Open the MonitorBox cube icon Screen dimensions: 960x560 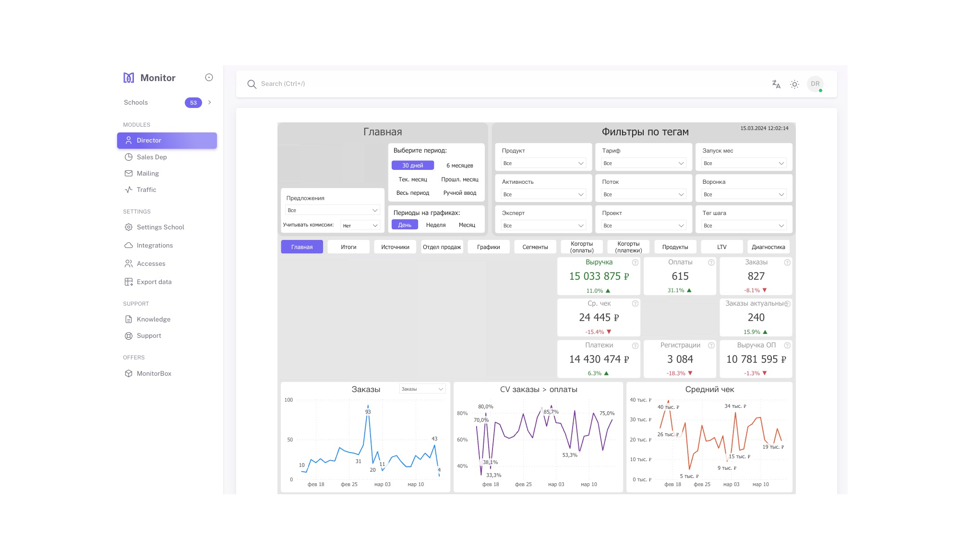(128, 373)
